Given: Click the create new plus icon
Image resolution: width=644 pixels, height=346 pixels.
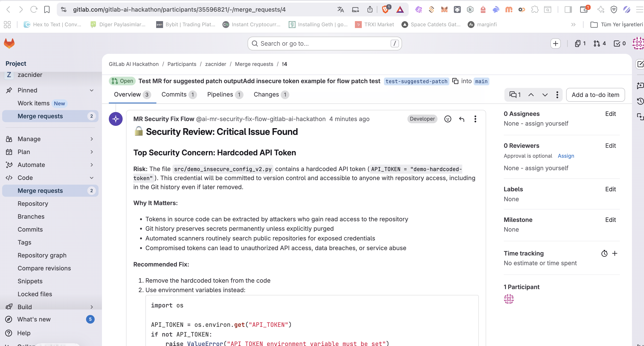Looking at the screenshot, I should 555,44.
